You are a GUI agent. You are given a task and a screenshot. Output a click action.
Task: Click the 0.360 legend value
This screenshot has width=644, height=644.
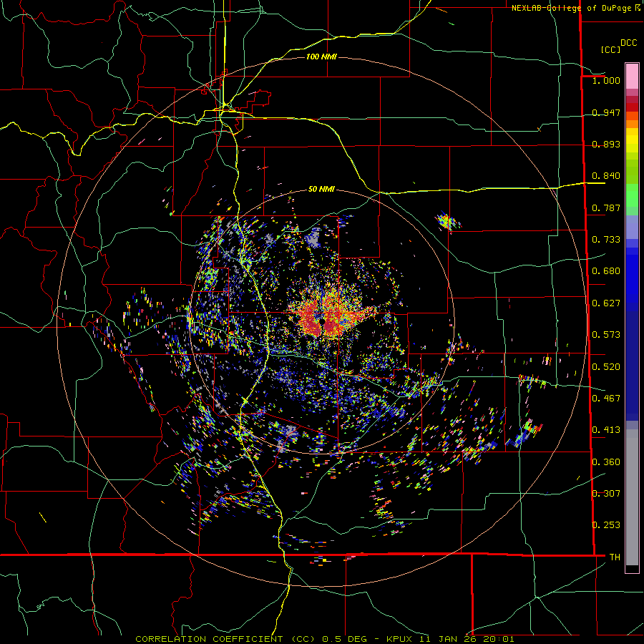pyautogui.click(x=606, y=462)
